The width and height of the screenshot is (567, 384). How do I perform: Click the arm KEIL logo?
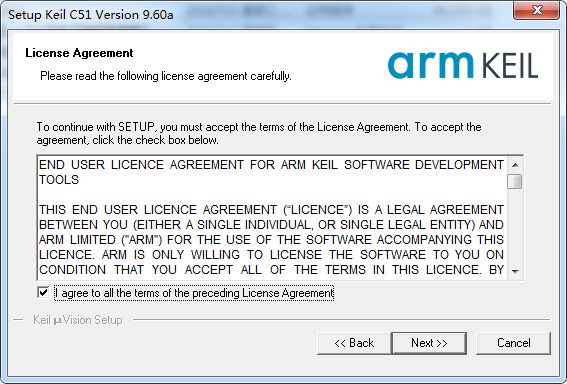(463, 65)
